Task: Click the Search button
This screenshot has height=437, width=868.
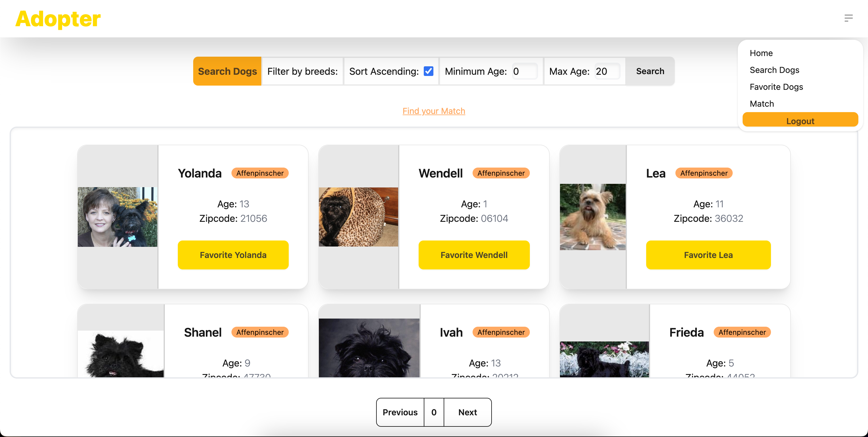Action: [x=650, y=71]
